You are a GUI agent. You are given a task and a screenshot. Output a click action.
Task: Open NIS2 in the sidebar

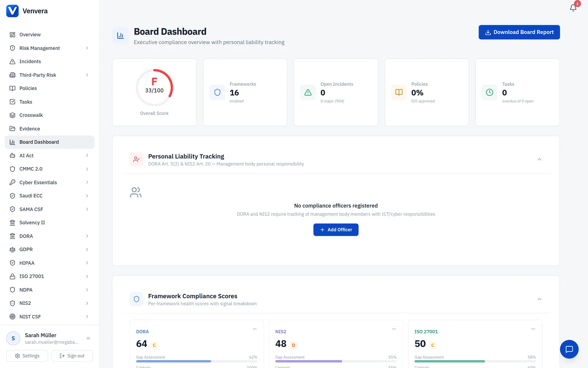pyautogui.click(x=49, y=303)
